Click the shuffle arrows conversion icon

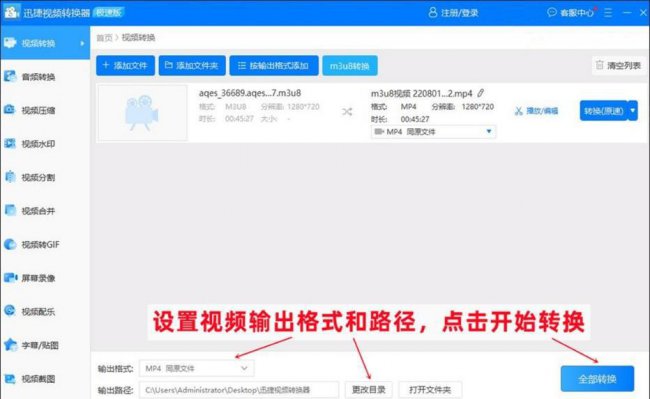coord(347,112)
